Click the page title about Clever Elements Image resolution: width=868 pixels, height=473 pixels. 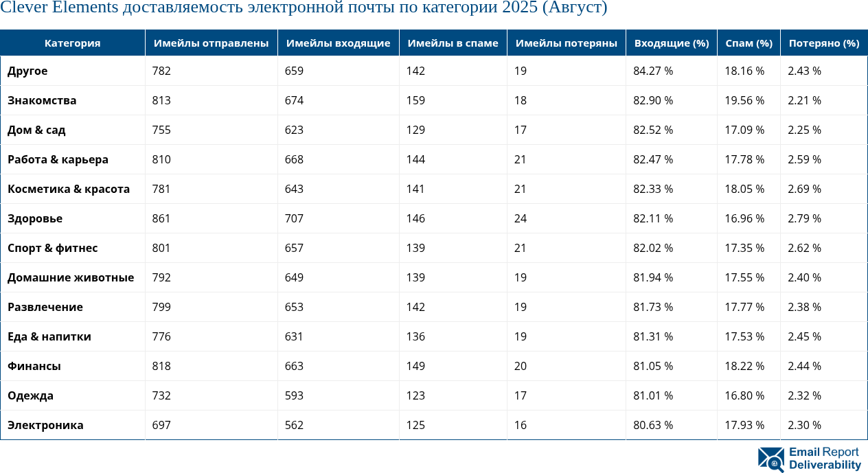[304, 8]
